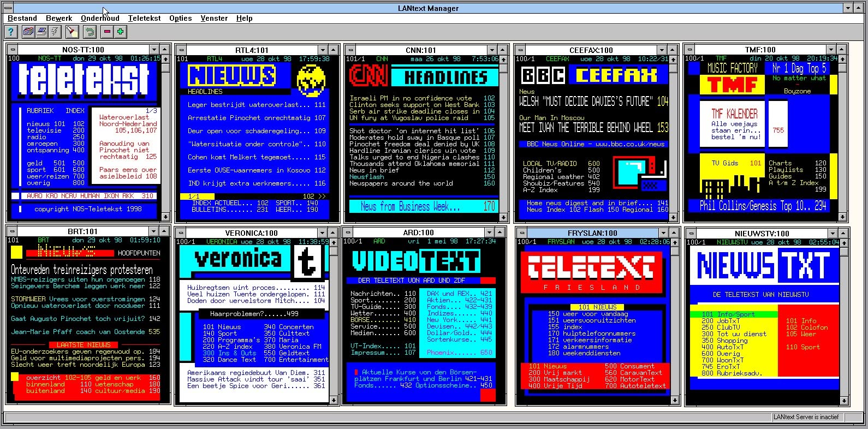
Task: Click the Help question mark toolbar icon
Action: coord(11,32)
